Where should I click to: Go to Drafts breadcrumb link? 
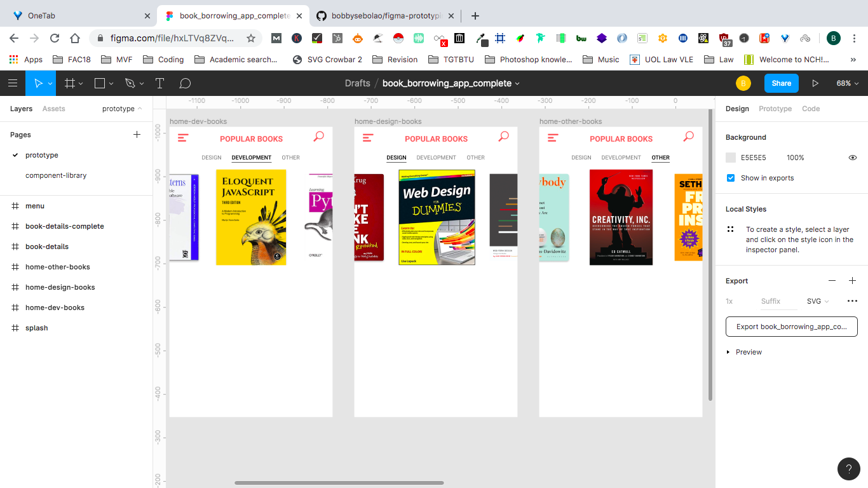point(357,83)
